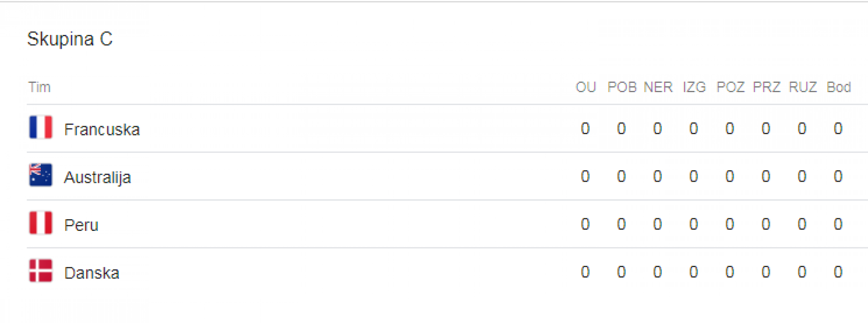Click the Australia flag icon
868x323 pixels.
point(41,175)
